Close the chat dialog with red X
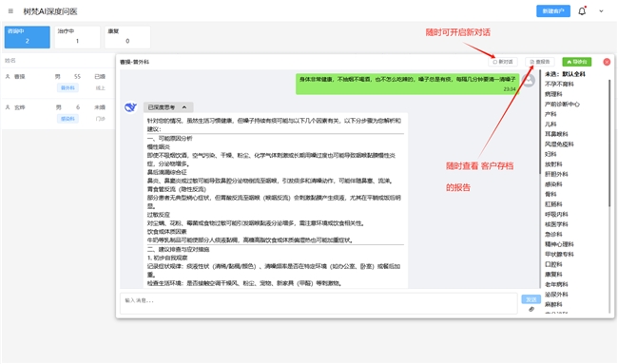 pyautogui.click(x=607, y=62)
